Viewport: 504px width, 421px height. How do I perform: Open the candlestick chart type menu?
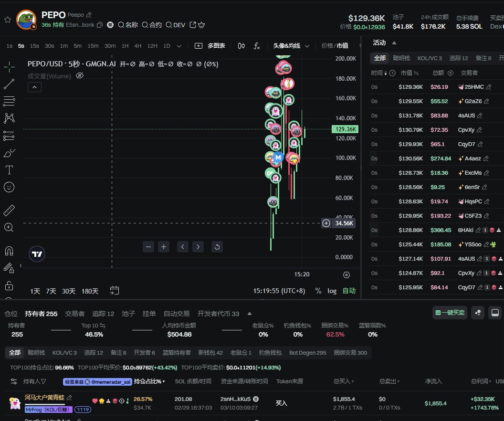pyautogui.click(x=241, y=46)
